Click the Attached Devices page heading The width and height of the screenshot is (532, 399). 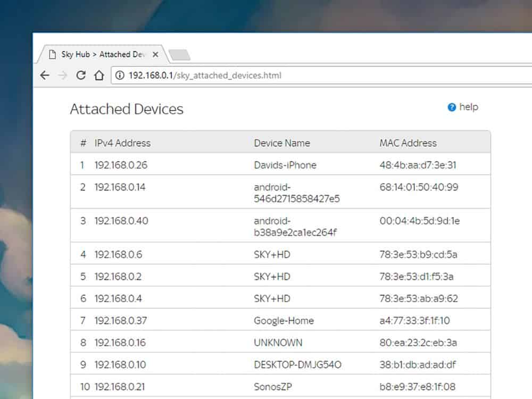(x=127, y=110)
